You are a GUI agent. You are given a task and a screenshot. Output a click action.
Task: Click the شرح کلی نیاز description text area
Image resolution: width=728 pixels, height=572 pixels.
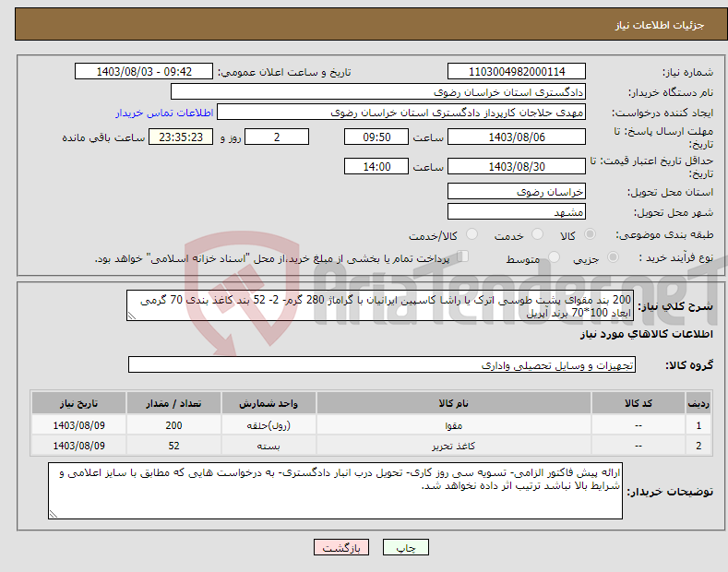(380, 306)
